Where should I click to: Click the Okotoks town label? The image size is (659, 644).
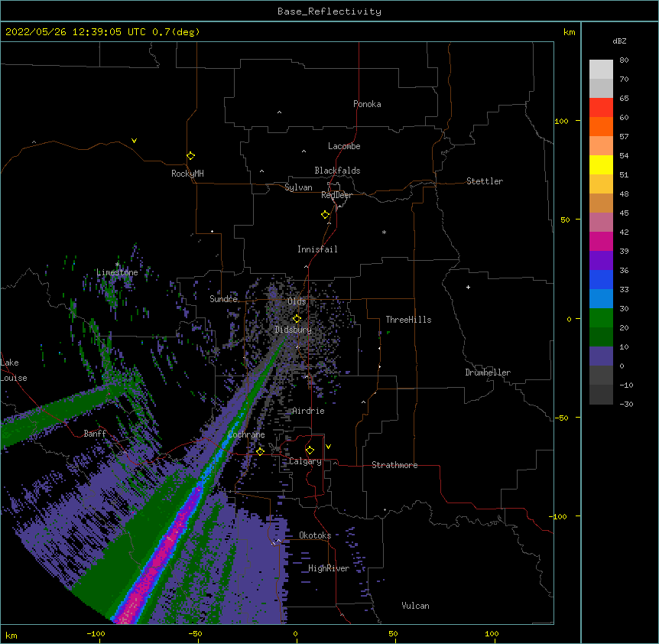coord(315,535)
